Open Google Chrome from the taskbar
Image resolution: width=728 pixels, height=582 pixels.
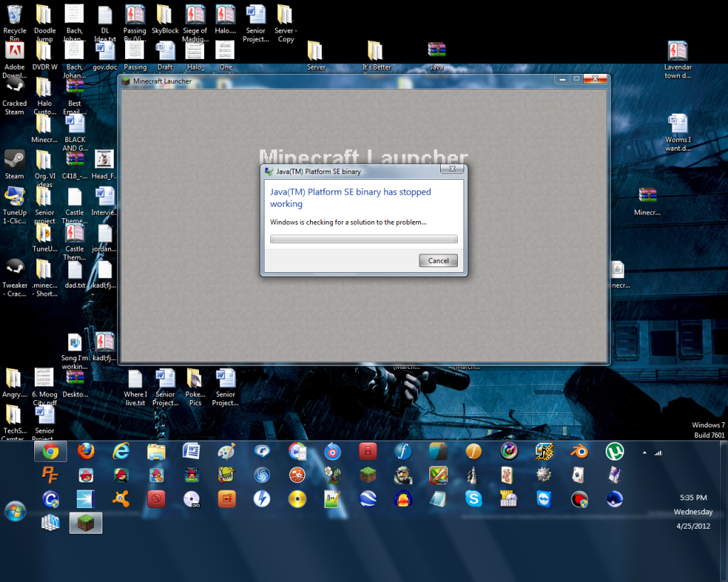[x=50, y=451]
